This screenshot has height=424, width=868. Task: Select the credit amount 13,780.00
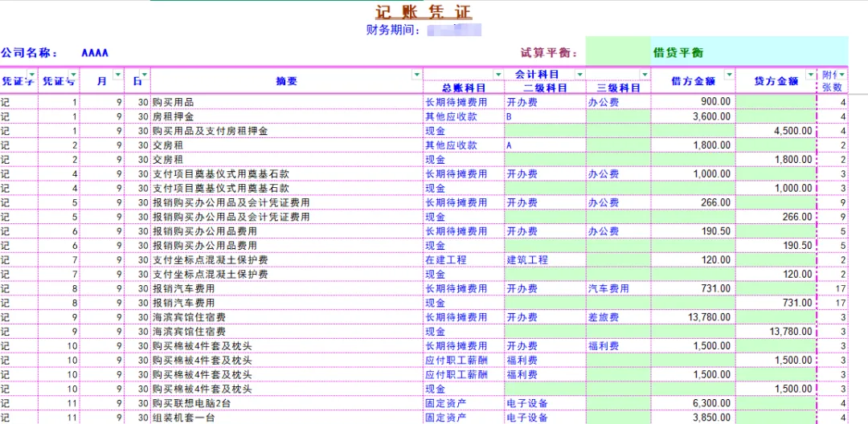click(x=776, y=332)
